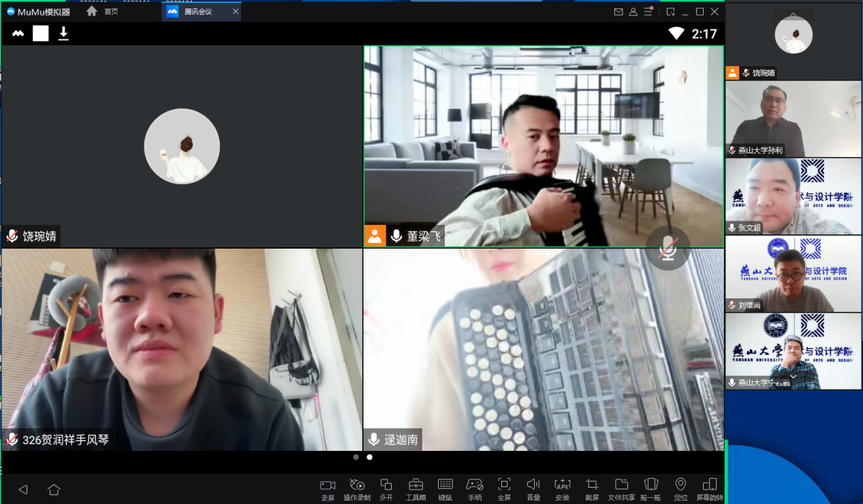Collapse the arrow above top participant thumbnail
Image resolution: width=863 pixels, height=504 pixels.
point(793,14)
